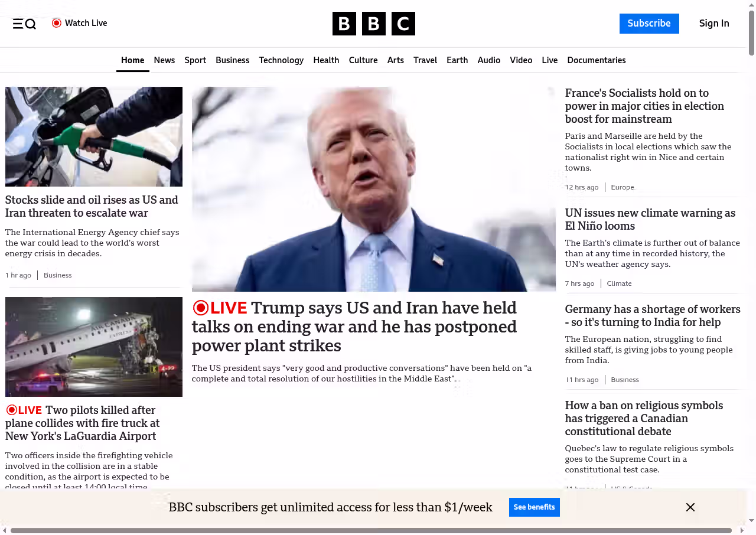The image size is (756, 535).
Task: Click the BBC logo
Action: [x=373, y=24]
